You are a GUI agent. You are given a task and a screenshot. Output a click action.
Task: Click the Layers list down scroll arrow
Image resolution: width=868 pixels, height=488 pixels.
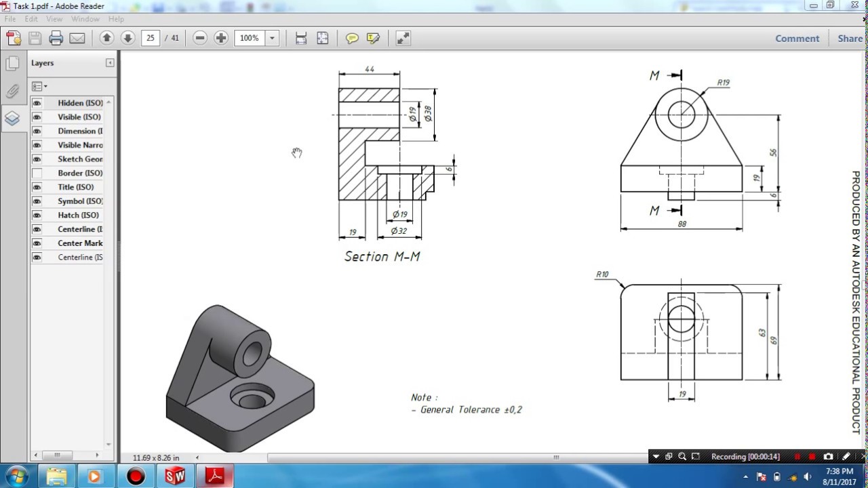click(x=108, y=445)
